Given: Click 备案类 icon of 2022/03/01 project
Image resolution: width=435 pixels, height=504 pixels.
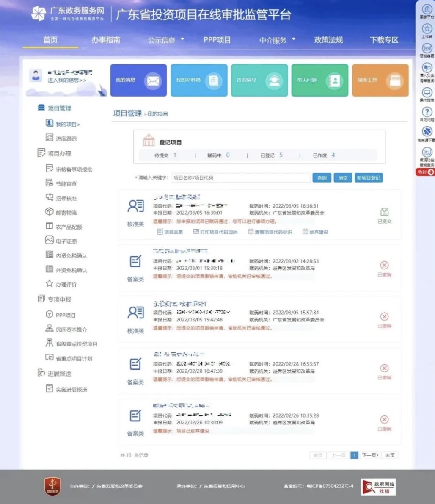Looking at the screenshot, I should click(x=135, y=261).
